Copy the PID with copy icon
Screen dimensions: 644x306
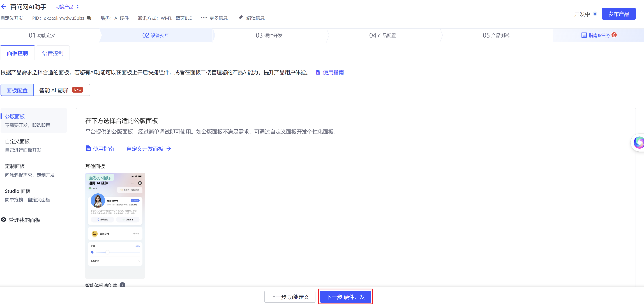point(89,18)
